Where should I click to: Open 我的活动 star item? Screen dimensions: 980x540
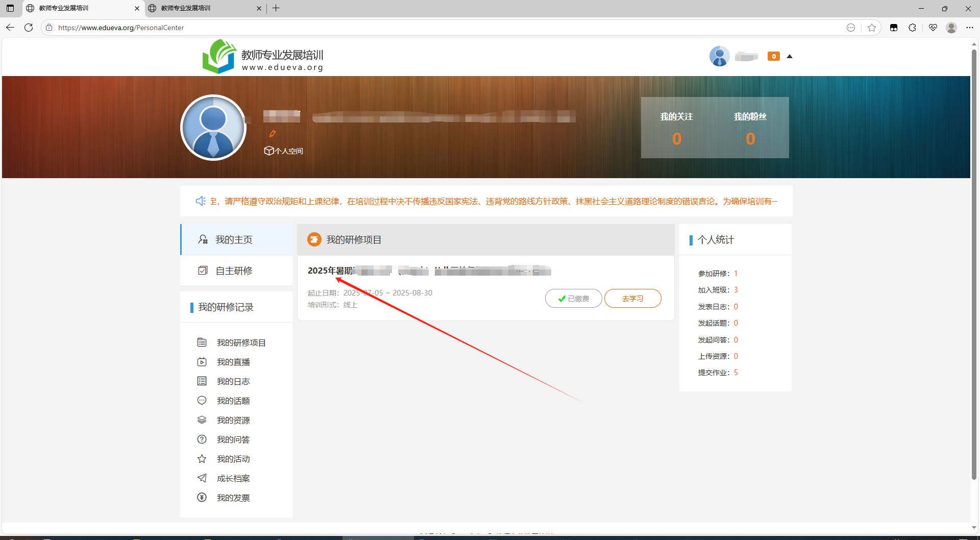[233, 459]
